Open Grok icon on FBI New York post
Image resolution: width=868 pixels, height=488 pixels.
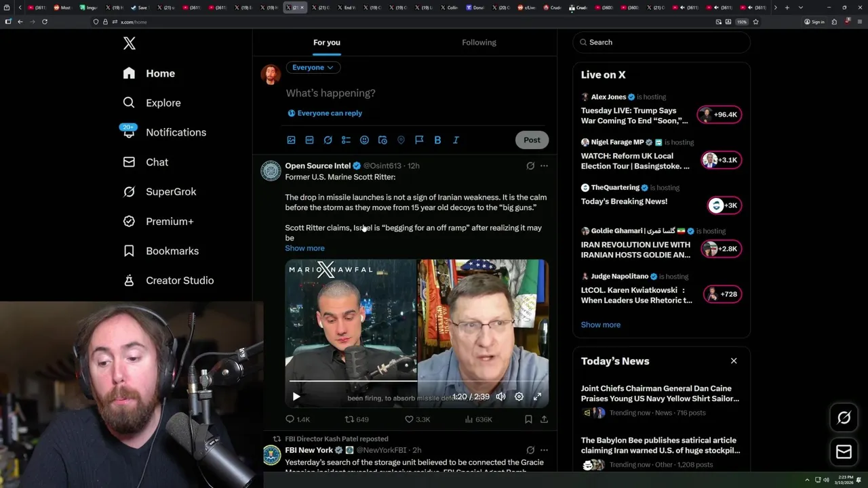[x=530, y=450]
